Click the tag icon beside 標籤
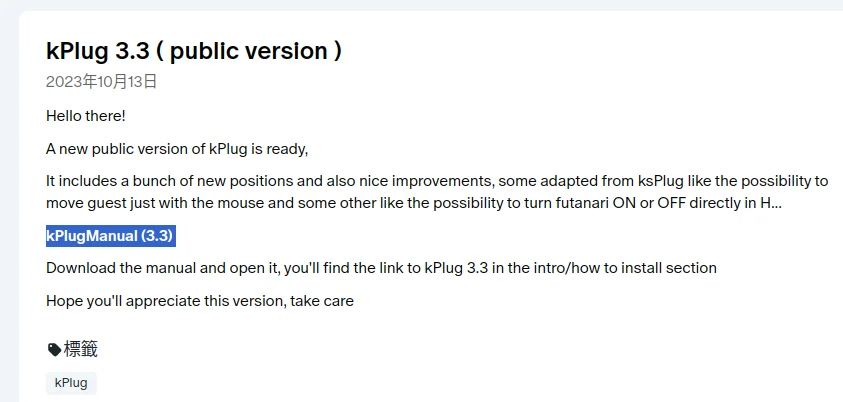Image resolution: width=843 pixels, height=402 pixels. tap(54, 350)
